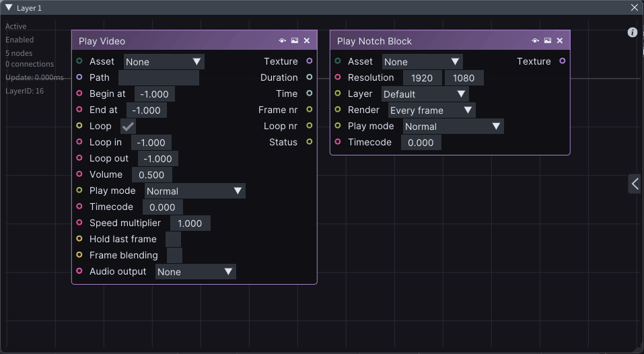Click the Hold last frame input pin
This screenshot has height=354, width=644.
click(79, 239)
